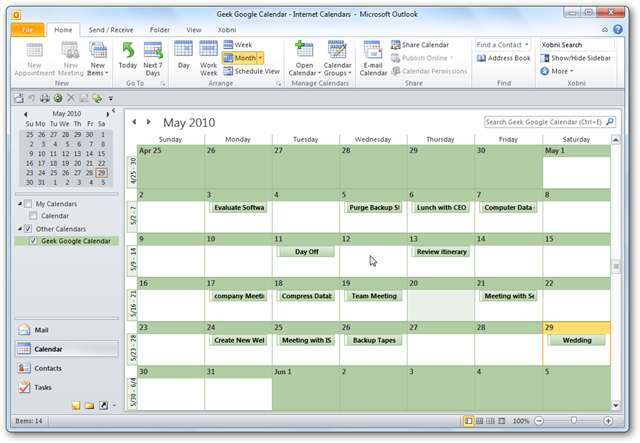
Task: Open the Address Book
Action: (504, 58)
